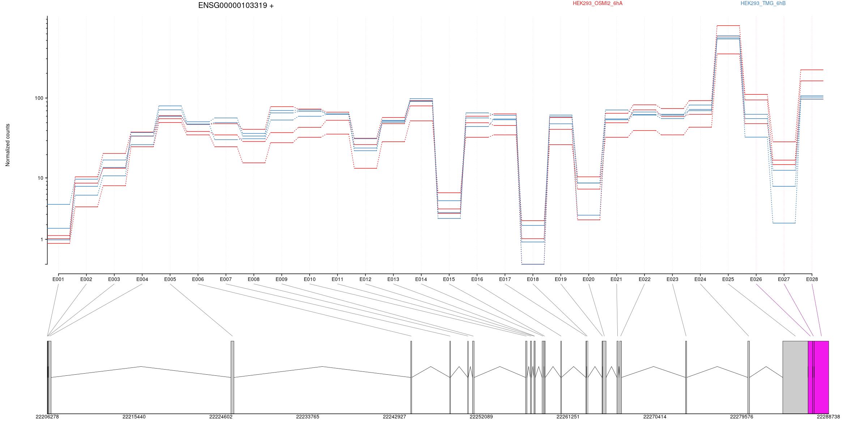Click the gray exon box at 22224602

click(x=232, y=377)
